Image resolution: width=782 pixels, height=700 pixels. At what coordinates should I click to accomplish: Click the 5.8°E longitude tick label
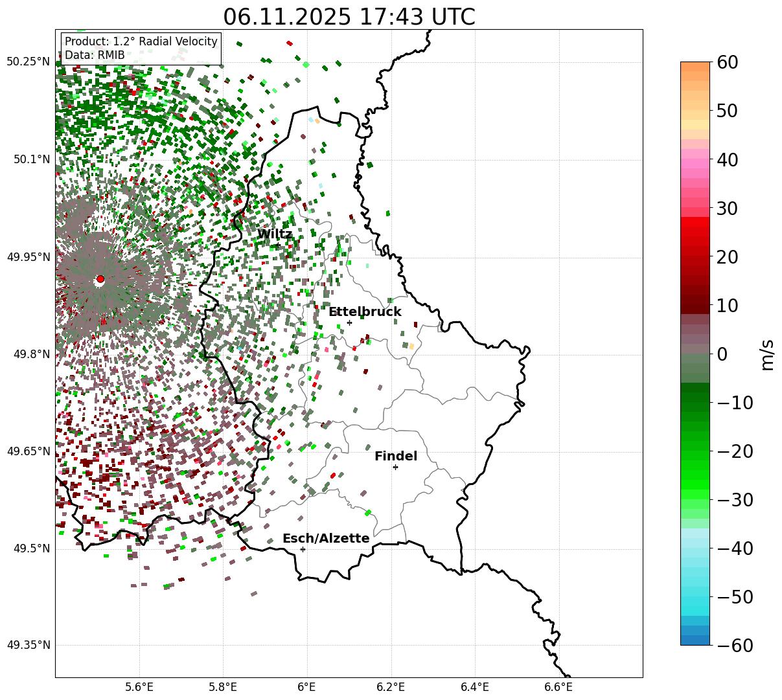coord(223,687)
